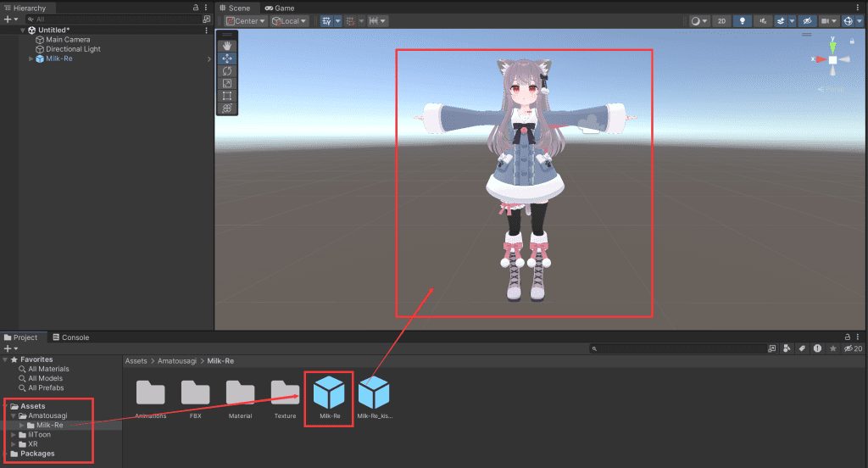The image size is (868, 468).
Task: Open the Local handle rotation dropdown
Action: (290, 21)
